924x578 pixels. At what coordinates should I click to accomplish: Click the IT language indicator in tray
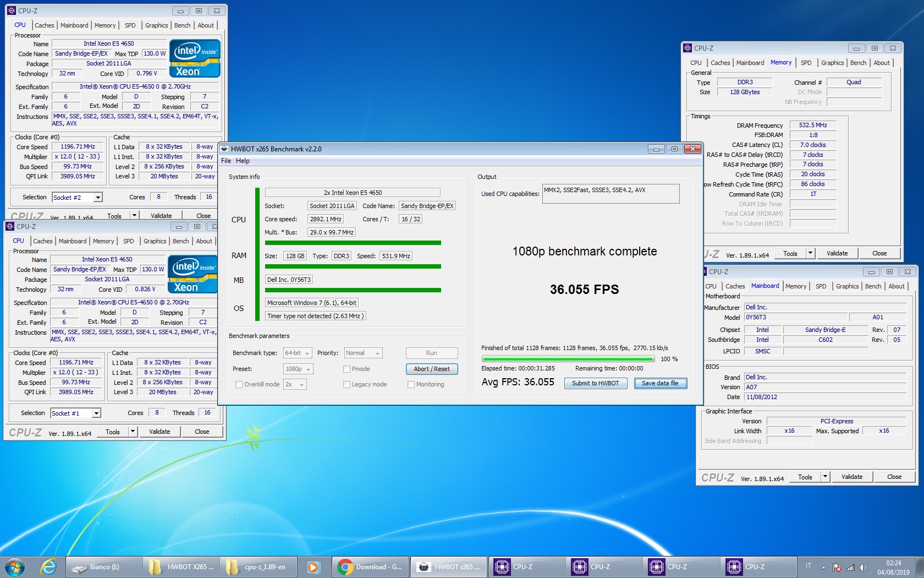tap(809, 566)
